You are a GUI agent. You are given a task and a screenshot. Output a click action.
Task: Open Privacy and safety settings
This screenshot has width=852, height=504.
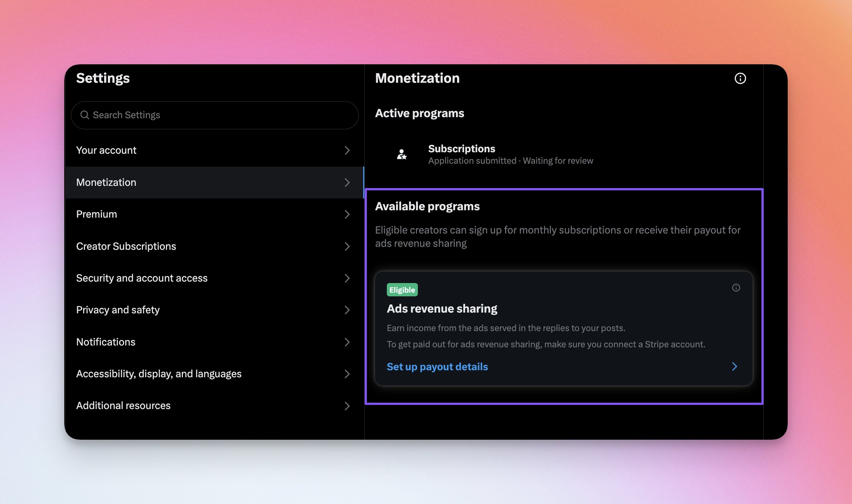pyautogui.click(x=214, y=310)
